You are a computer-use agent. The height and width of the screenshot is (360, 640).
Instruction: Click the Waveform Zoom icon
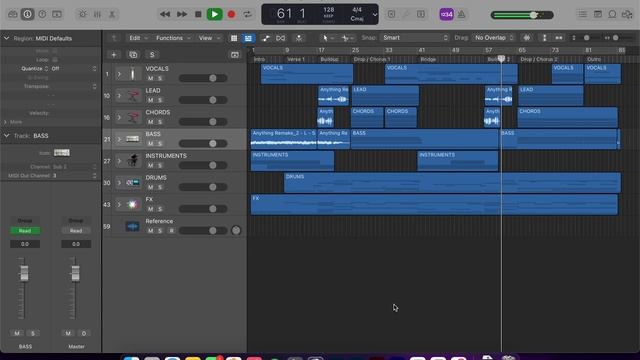point(527,38)
